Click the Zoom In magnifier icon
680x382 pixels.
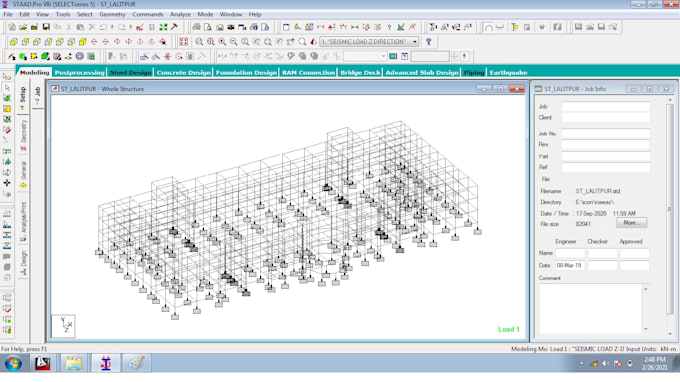pos(222,42)
